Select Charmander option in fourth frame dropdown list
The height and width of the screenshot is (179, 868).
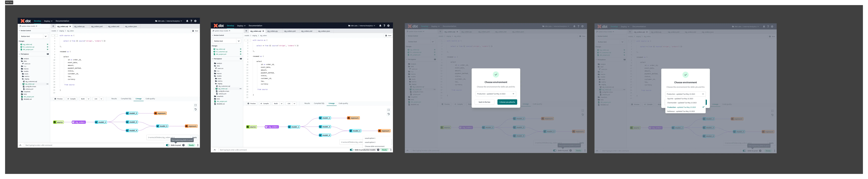click(685, 103)
